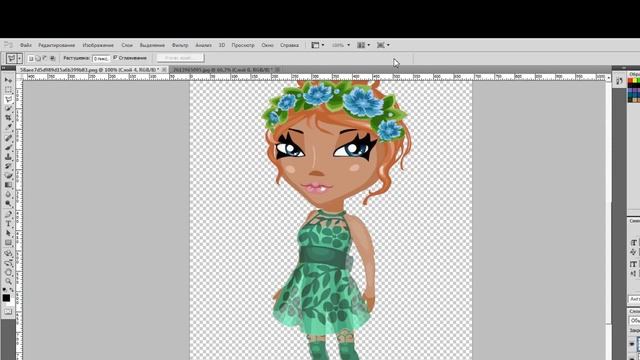Screen dimensions: 640x360
Task: Select the Rectangular Marquee tool
Action: [x=8, y=89]
